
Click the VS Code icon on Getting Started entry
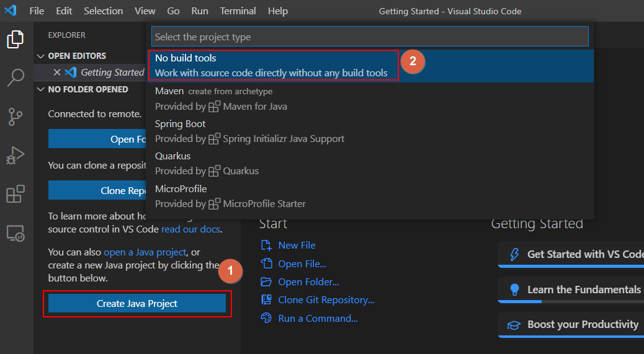[71, 72]
